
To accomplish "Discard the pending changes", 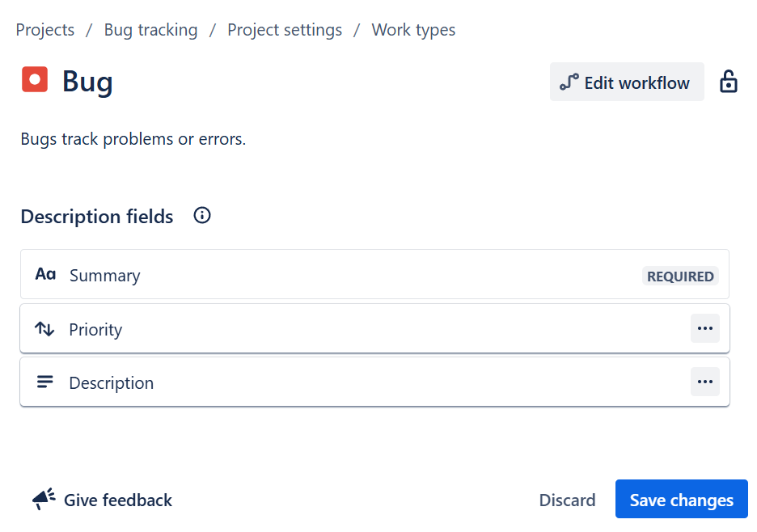I will [x=567, y=500].
